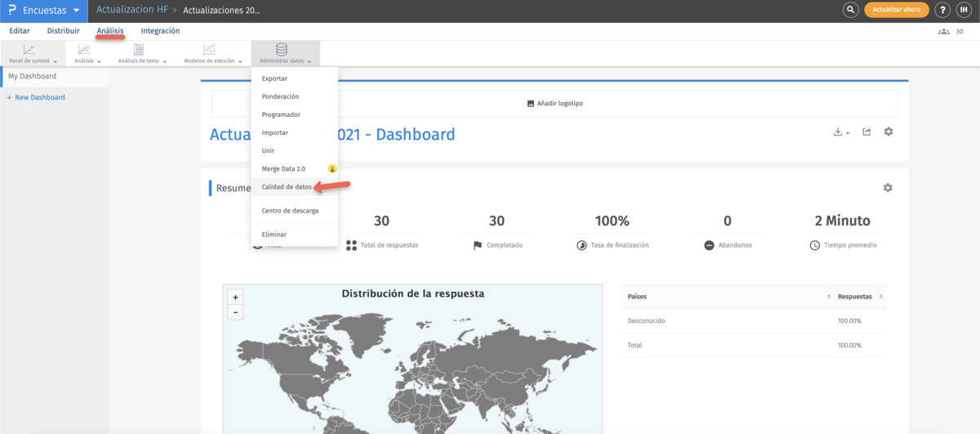Click the Tasa de finalización icon

click(581, 244)
